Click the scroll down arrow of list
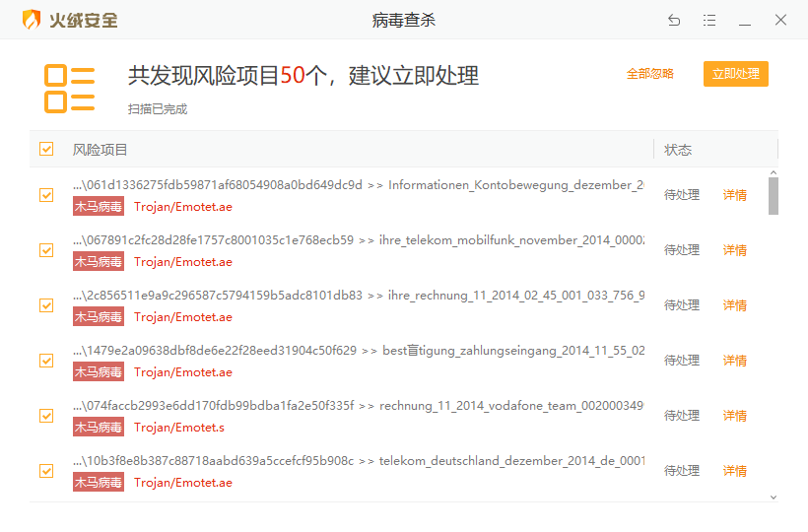This screenshot has height=532, width=808. [774, 498]
